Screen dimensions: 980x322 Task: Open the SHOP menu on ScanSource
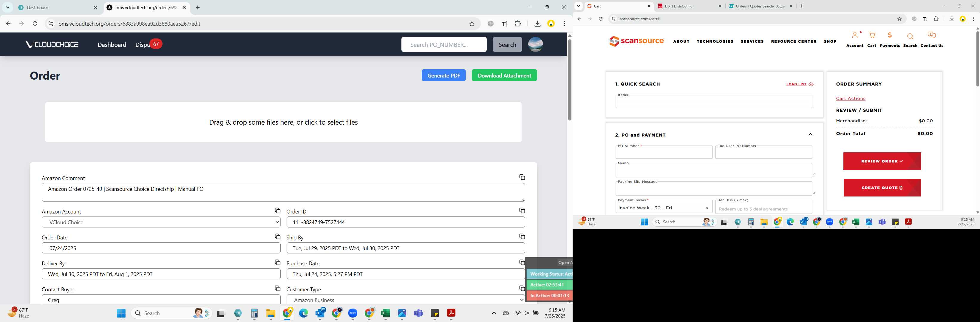(830, 41)
